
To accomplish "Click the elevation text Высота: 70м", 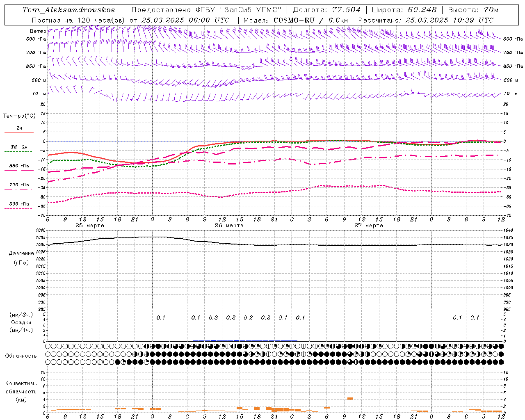I will click(x=473, y=10).
